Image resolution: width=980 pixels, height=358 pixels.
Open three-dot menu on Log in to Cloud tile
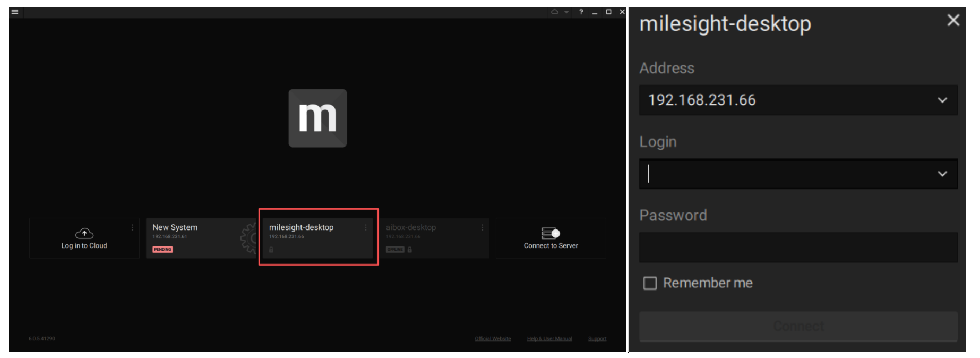click(132, 227)
